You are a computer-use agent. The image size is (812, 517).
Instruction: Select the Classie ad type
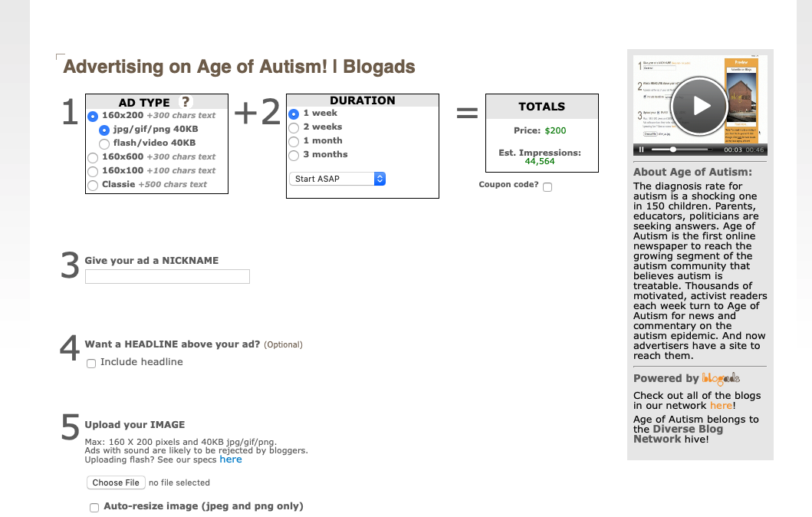click(x=93, y=185)
